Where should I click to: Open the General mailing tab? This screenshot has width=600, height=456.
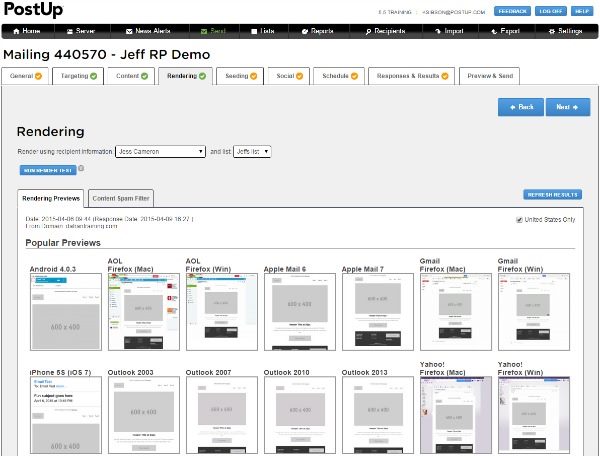(25, 76)
